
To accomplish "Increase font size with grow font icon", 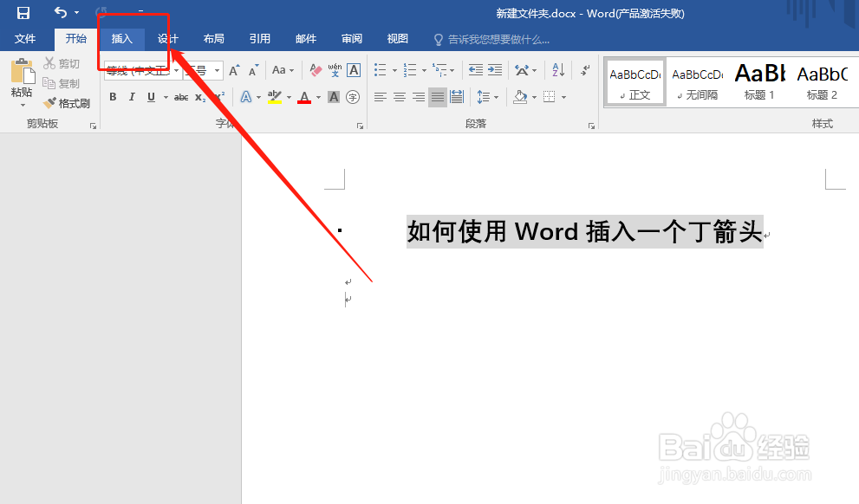I will tap(235, 71).
